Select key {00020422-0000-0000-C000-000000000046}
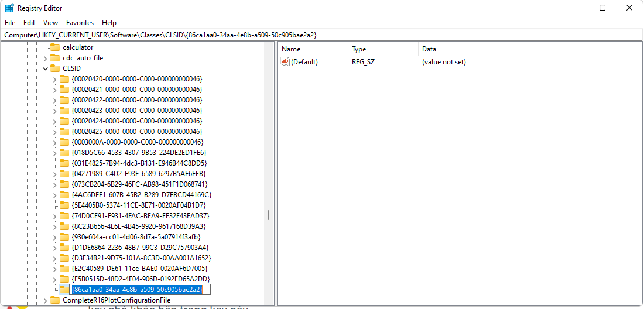This screenshot has height=309, width=644. (137, 100)
